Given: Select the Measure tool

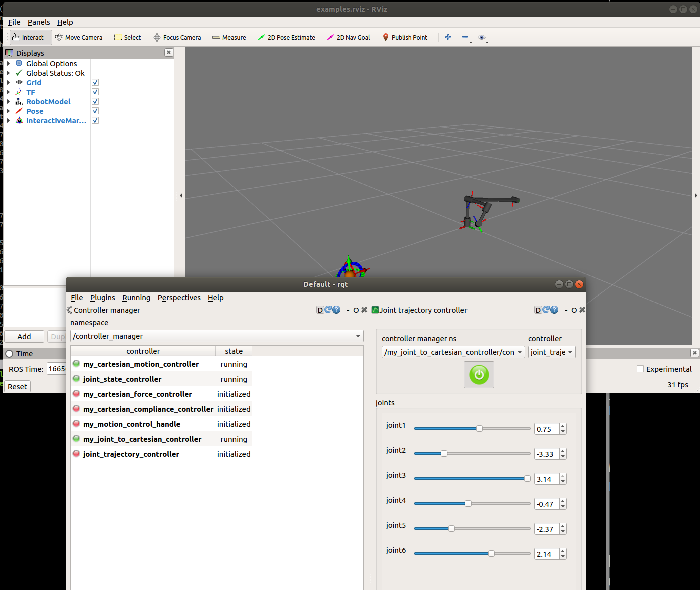Looking at the screenshot, I should click(x=229, y=37).
